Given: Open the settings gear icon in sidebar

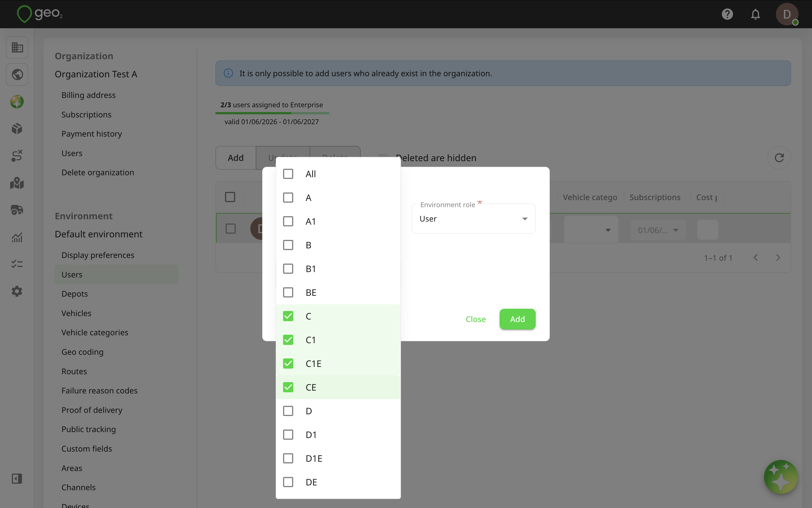Looking at the screenshot, I should click(x=17, y=291).
